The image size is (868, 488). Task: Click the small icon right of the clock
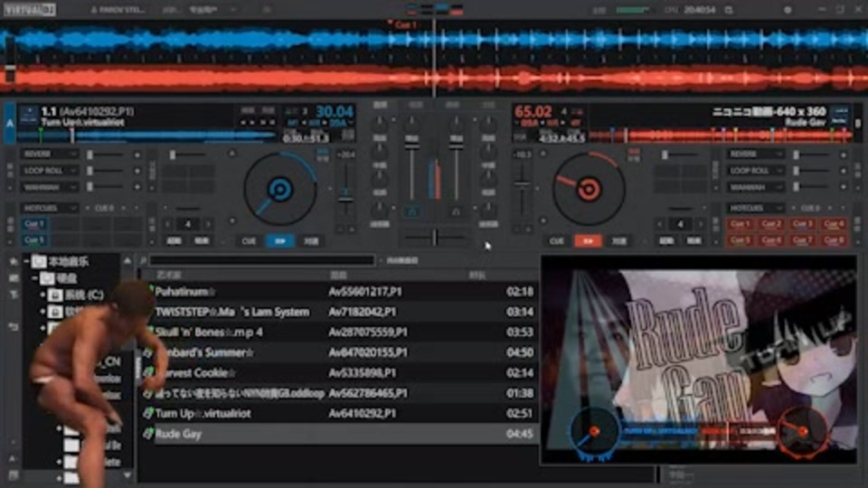point(729,10)
